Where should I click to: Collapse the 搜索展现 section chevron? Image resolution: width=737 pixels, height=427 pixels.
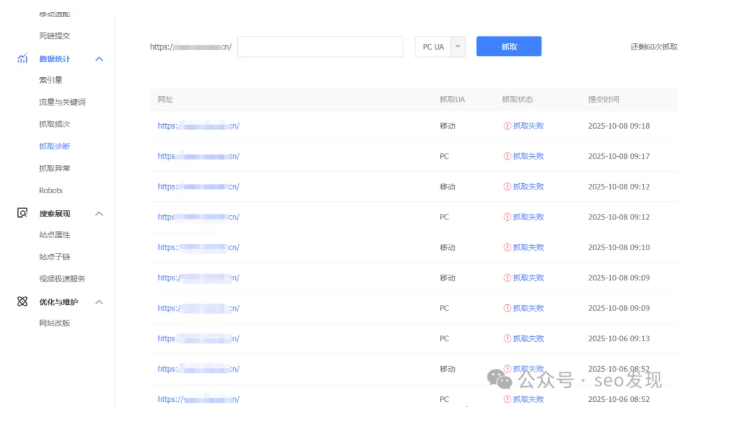click(x=99, y=214)
